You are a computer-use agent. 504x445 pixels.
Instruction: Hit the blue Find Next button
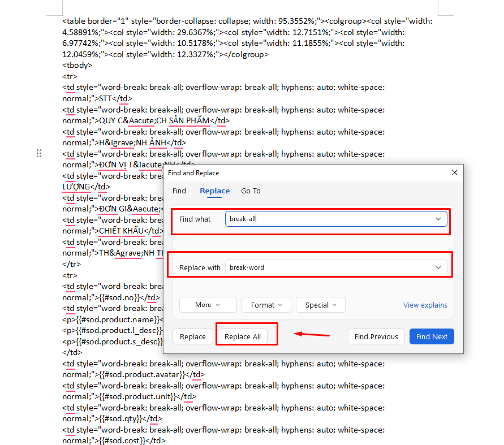click(x=432, y=336)
